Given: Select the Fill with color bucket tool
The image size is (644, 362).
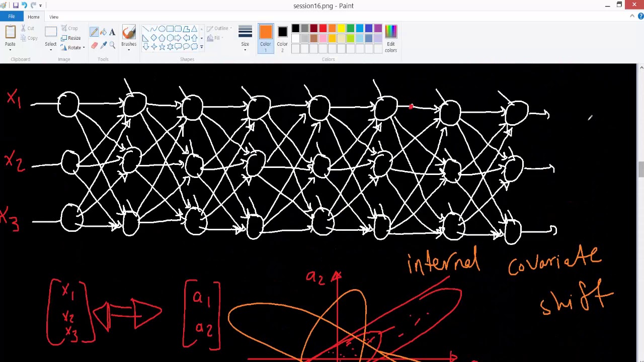Looking at the screenshot, I should [x=103, y=32].
